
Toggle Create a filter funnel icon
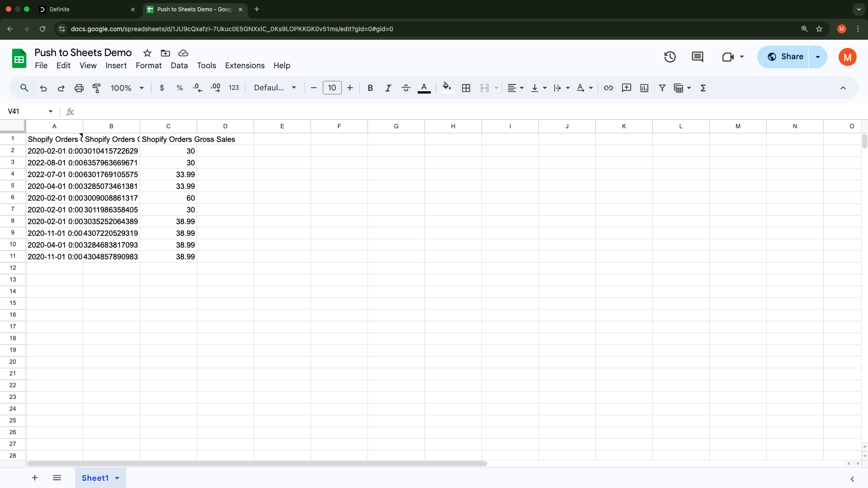[662, 88]
